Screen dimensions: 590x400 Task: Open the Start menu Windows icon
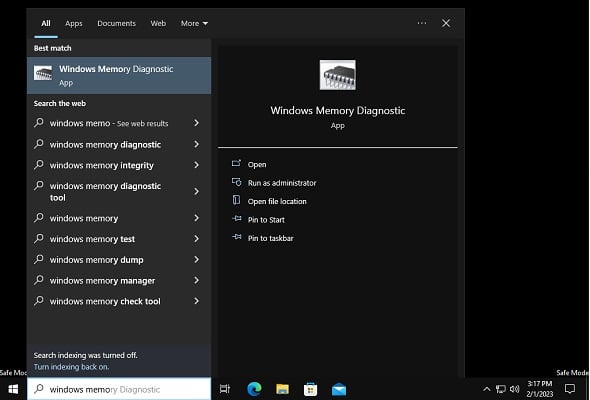13,389
